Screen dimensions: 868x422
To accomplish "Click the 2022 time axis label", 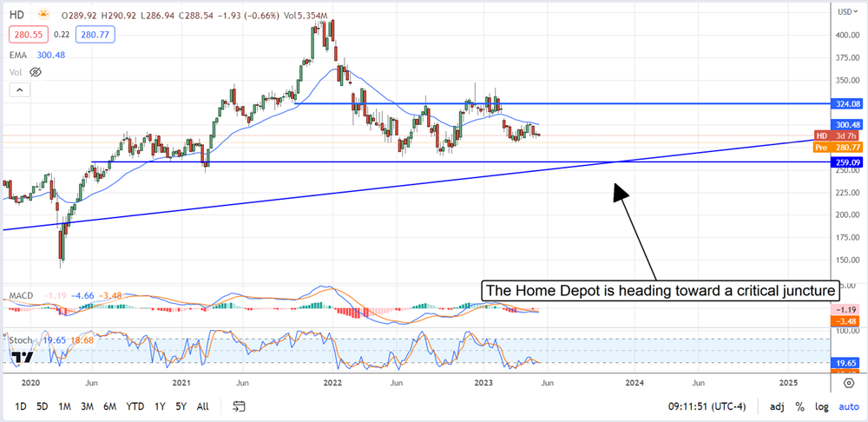I will [x=332, y=383].
